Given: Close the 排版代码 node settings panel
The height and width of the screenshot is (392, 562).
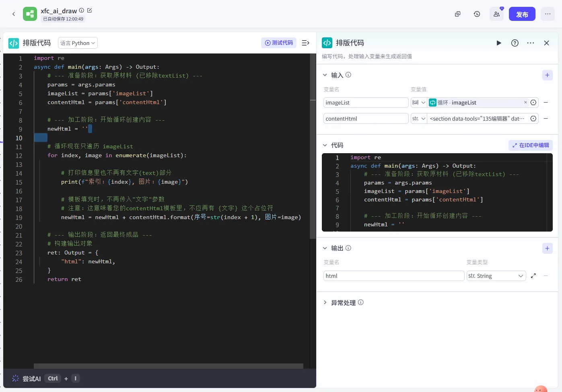Looking at the screenshot, I should tap(546, 43).
